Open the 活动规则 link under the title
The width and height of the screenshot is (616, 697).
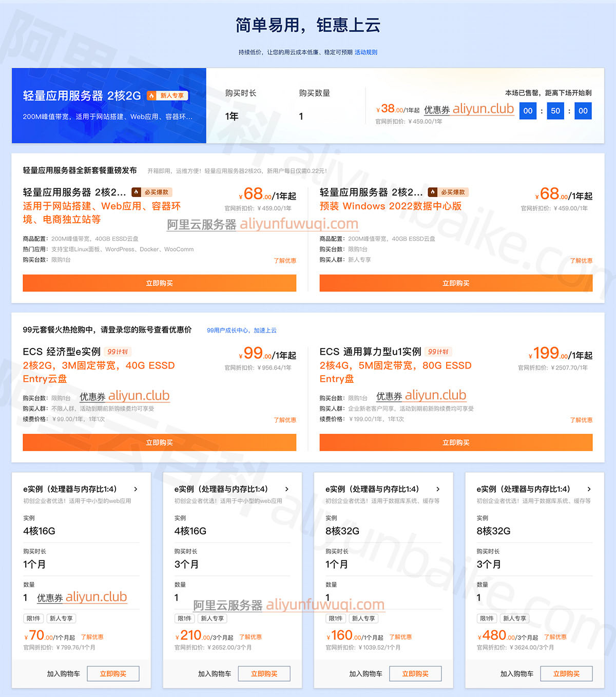365,52
